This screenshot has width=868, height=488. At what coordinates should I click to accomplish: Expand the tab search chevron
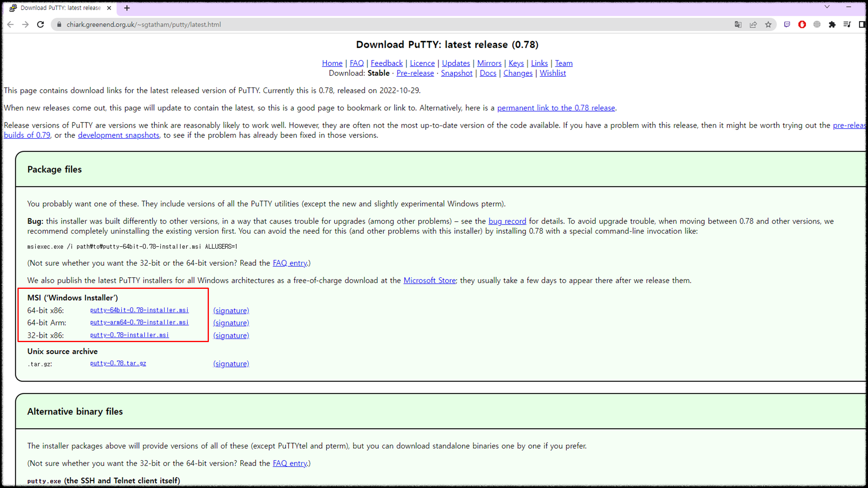tap(827, 7)
